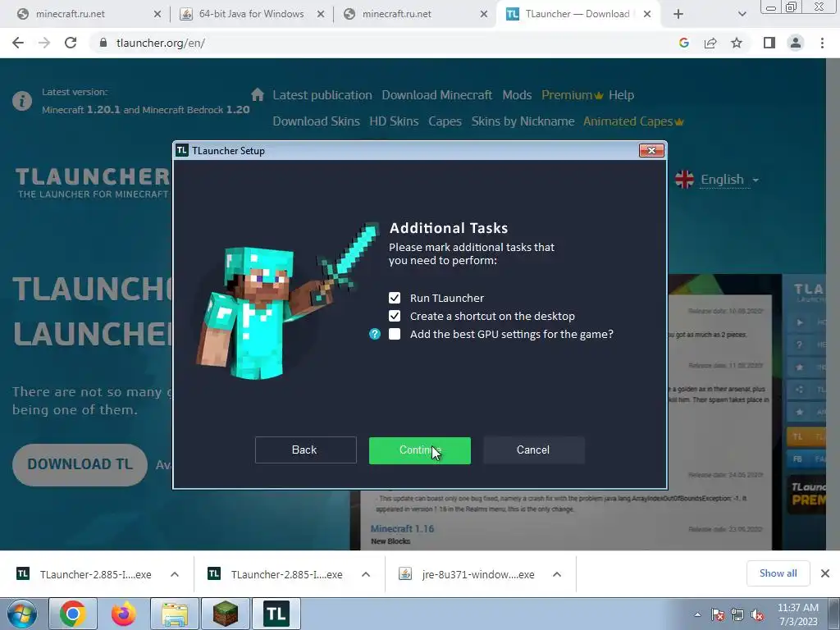Open the Help menu item
840x630 pixels.
[x=622, y=95]
